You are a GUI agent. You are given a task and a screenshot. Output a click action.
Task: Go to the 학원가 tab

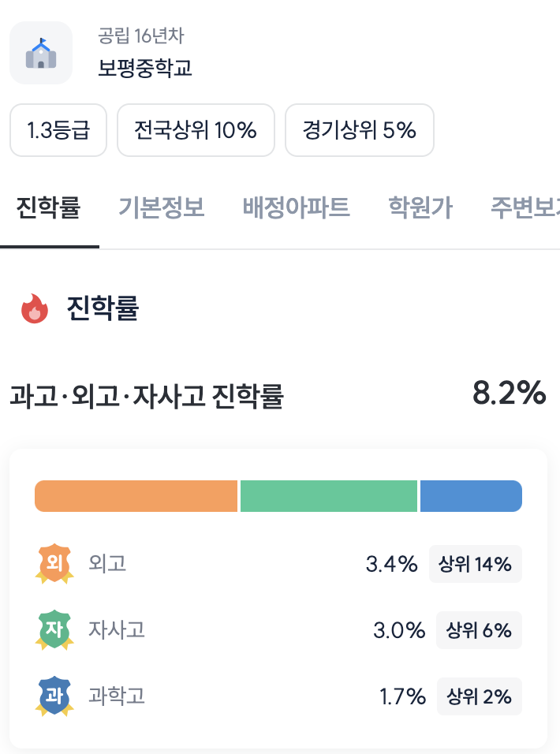[420, 208]
